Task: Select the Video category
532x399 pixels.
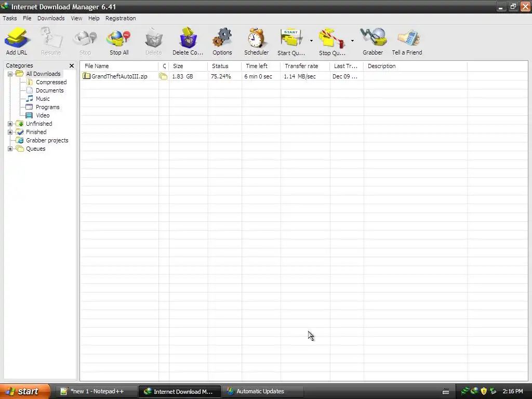Action: [x=43, y=115]
